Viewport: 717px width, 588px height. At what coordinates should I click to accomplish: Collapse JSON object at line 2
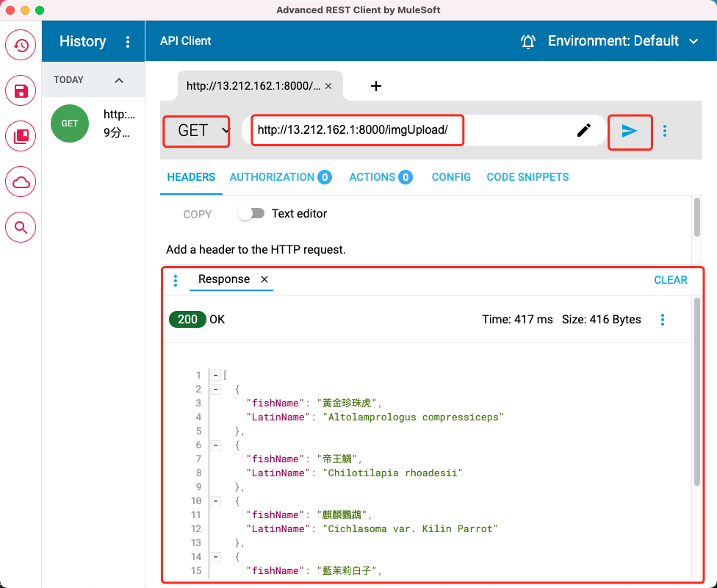216,390
